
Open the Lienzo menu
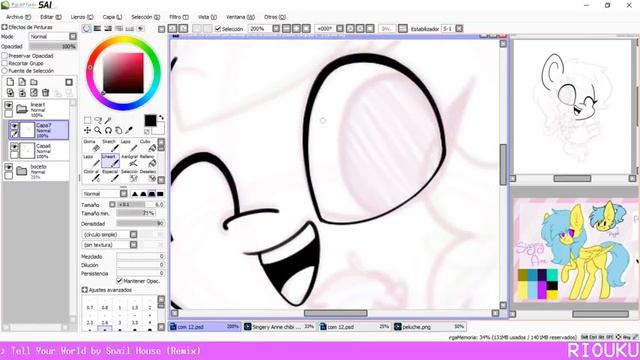[x=82, y=17]
